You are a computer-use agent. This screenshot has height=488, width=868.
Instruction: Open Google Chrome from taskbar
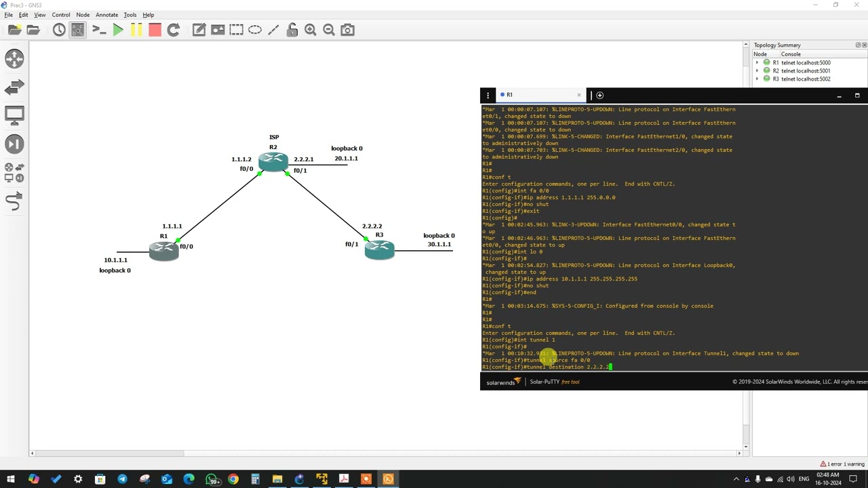[233, 479]
